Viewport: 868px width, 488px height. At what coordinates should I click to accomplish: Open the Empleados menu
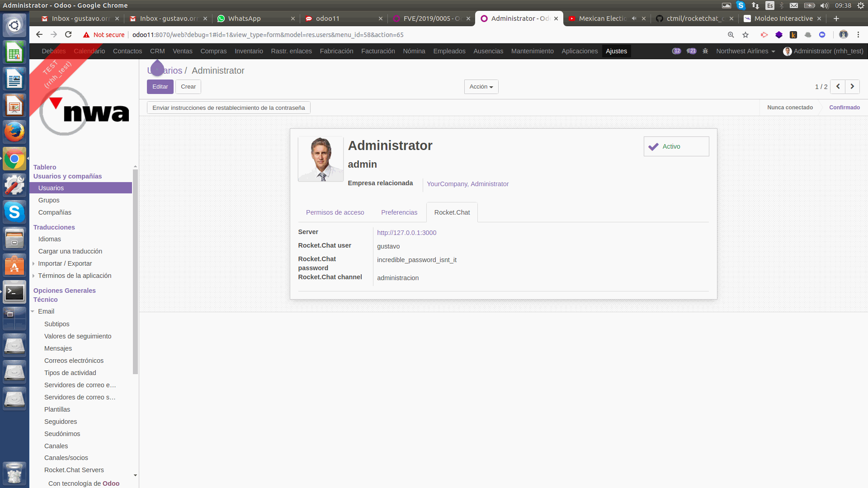click(449, 51)
